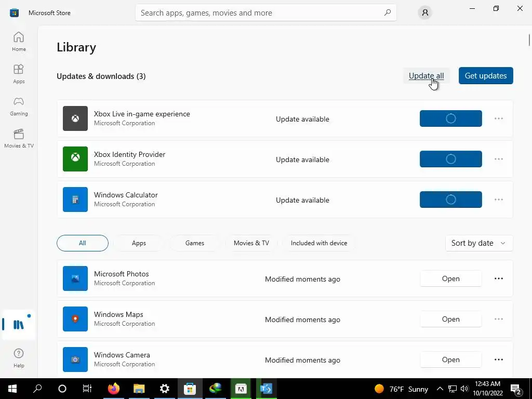The width and height of the screenshot is (532, 399).
Task: Click the Cortana circle icon
Action: [62, 389]
